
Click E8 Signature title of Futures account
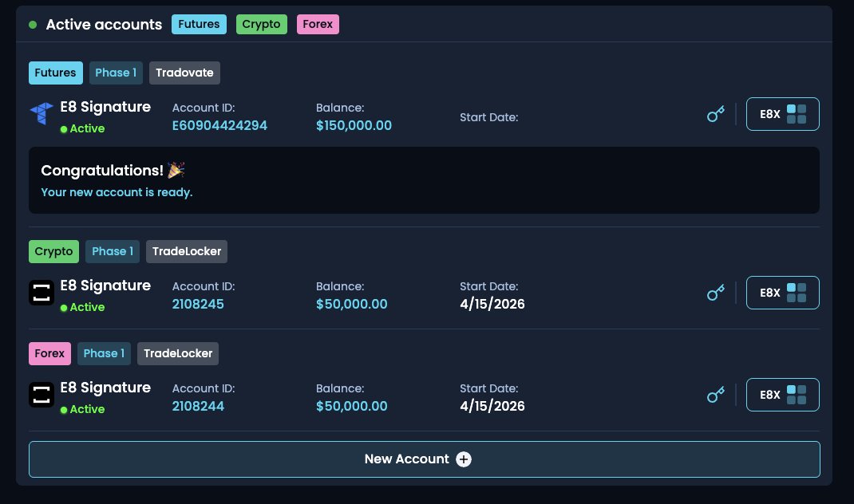point(105,107)
